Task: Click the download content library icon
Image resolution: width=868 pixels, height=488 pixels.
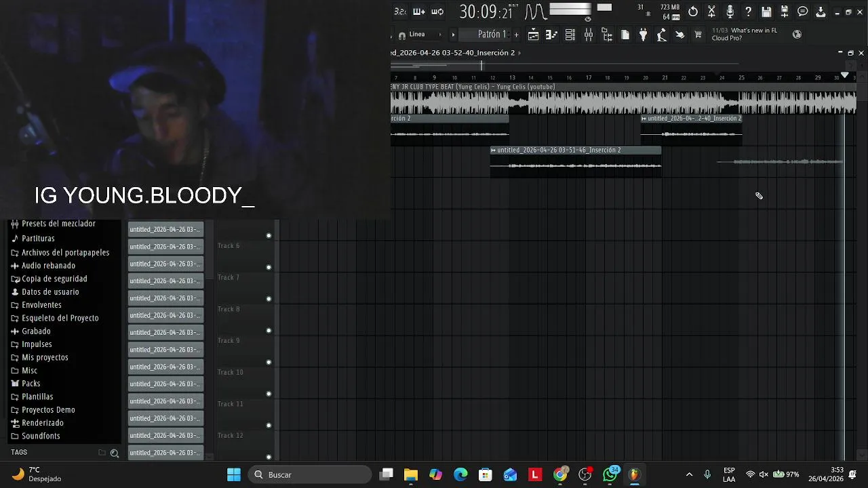Action: (821, 12)
